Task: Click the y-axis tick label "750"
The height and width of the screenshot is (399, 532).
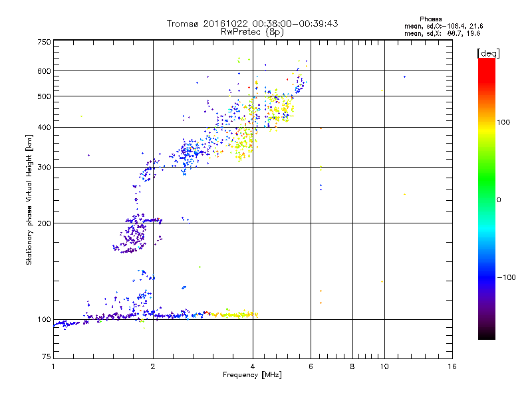Action: coord(45,42)
